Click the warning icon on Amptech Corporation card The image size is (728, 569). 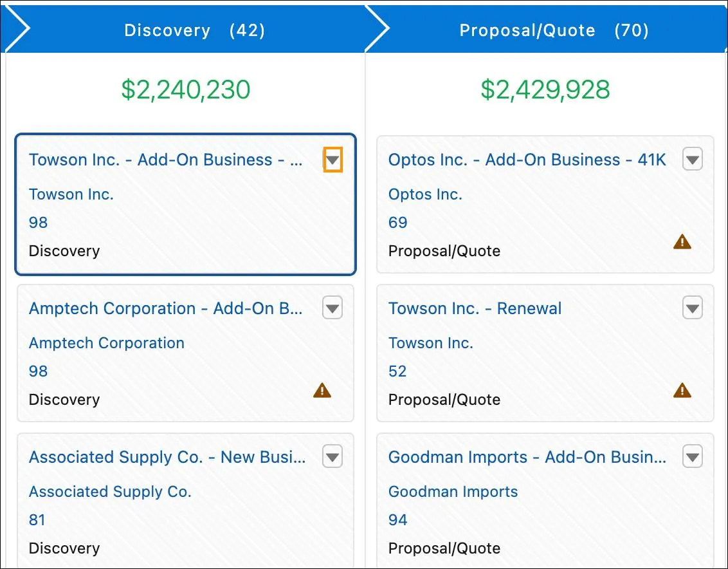[322, 391]
